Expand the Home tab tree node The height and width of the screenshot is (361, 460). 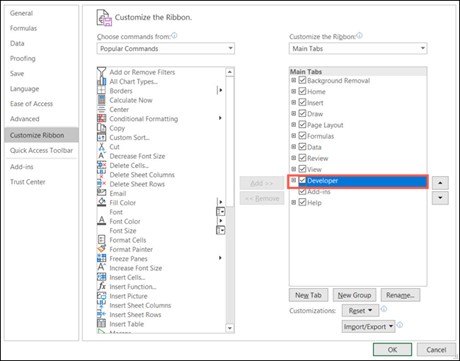click(293, 91)
